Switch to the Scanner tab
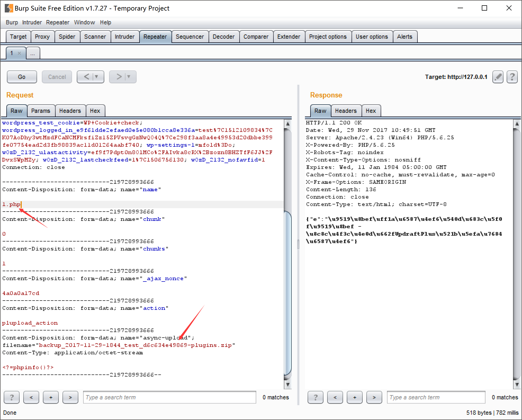 pyautogui.click(x=95, y=37)
